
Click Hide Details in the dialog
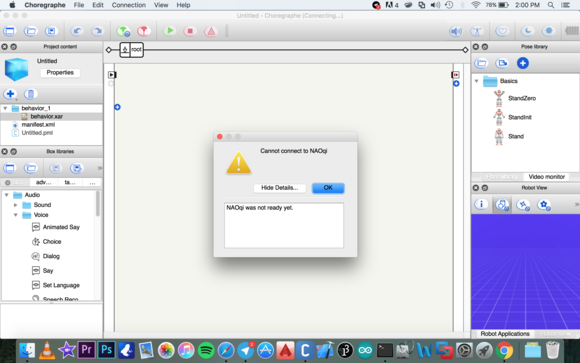[280, 188]
